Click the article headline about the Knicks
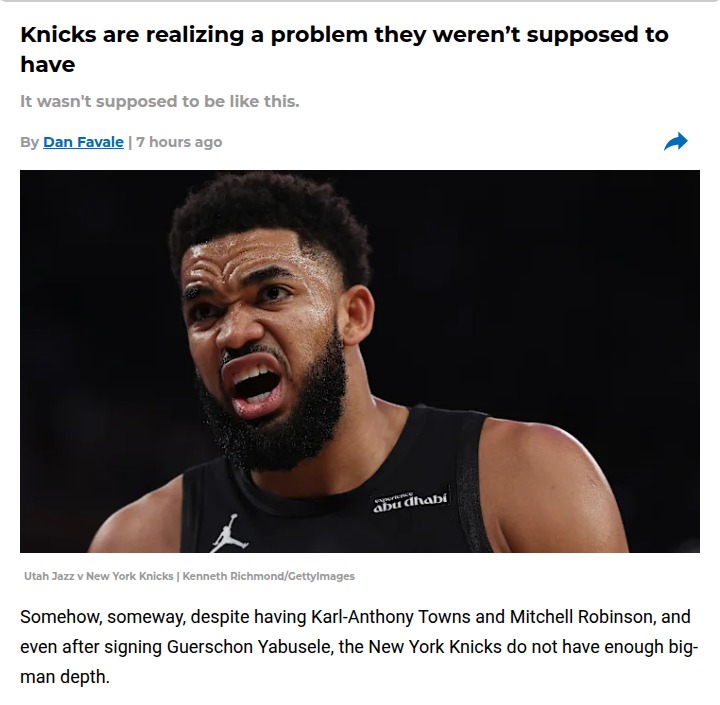 click(x=344, y=35)
